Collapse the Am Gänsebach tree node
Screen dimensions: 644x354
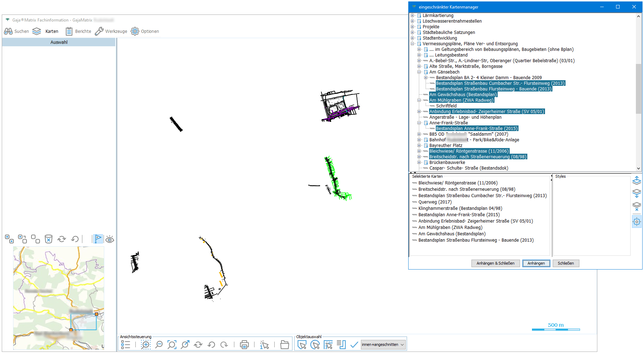[419, 72]
